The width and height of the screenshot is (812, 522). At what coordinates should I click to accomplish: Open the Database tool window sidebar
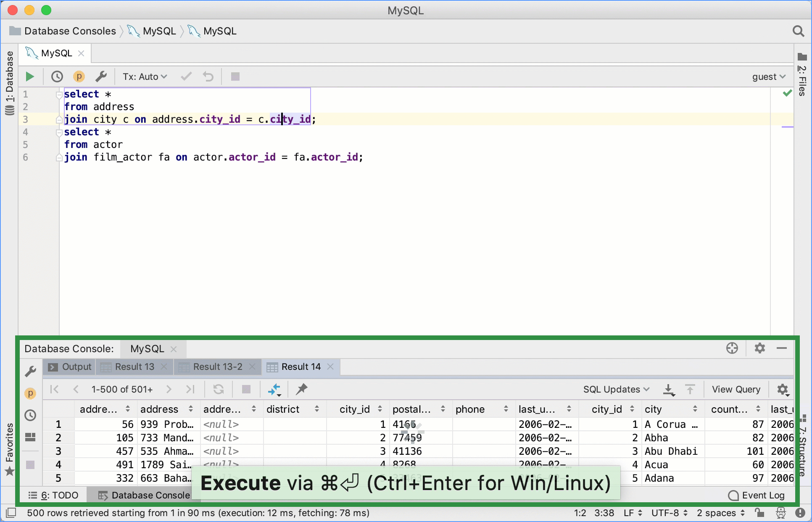pos(9,83)
